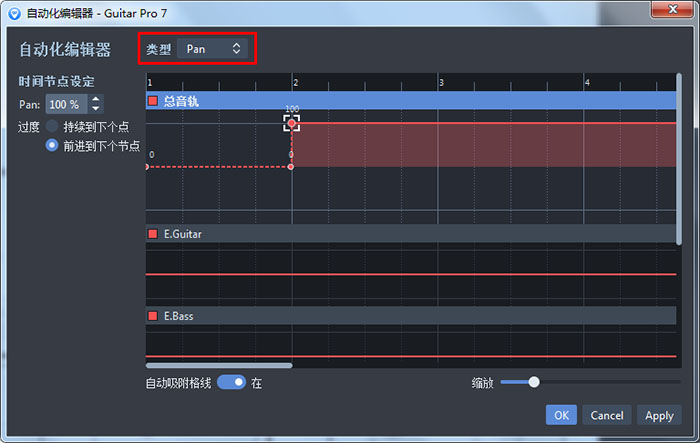Choose the 前进到下个节点 transition option
This screenshot has height=443, width=700.
tap(52, 145)
